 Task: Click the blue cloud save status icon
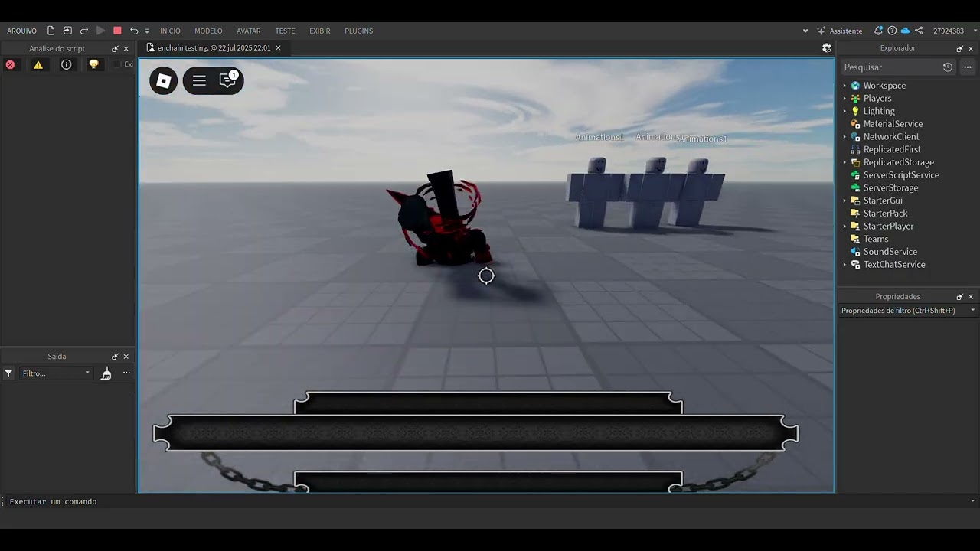click(x=905, y=31)
